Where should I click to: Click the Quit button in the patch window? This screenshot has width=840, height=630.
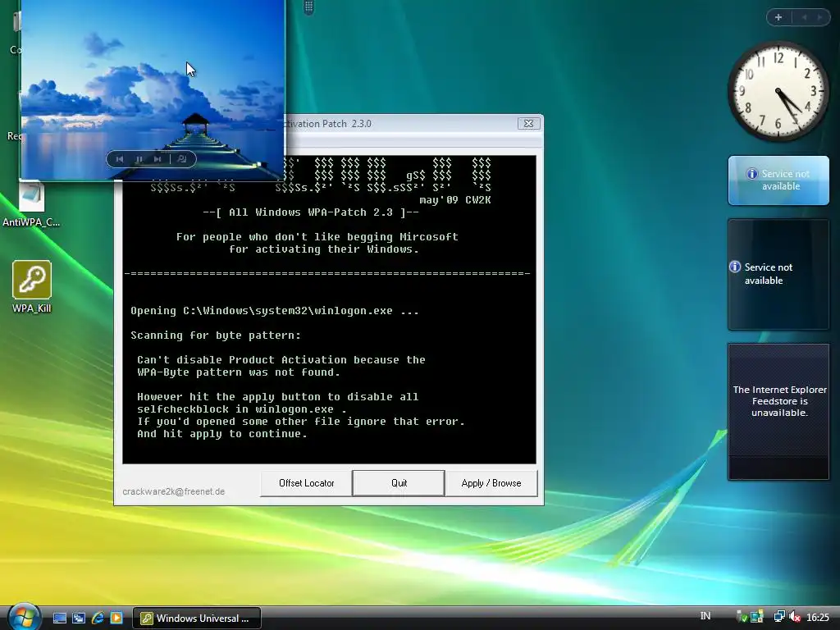pos(399,483)
